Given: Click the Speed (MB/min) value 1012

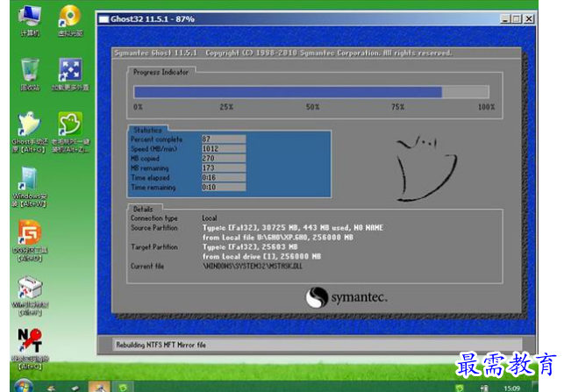Looking at the screenshot, I should tap(224, 148).
